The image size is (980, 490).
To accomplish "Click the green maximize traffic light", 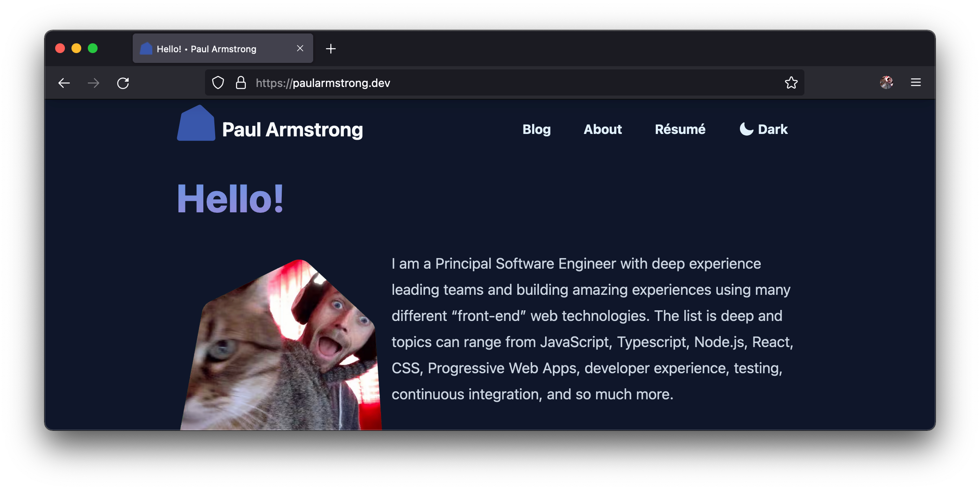I will [x=93, y=48].
